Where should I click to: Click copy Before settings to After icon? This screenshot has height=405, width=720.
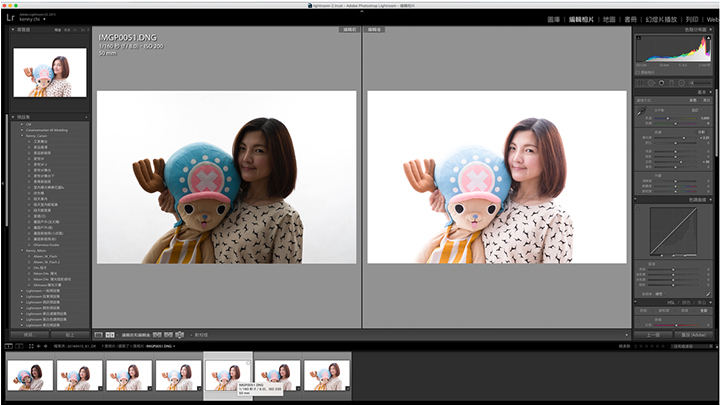click(157, 335)
